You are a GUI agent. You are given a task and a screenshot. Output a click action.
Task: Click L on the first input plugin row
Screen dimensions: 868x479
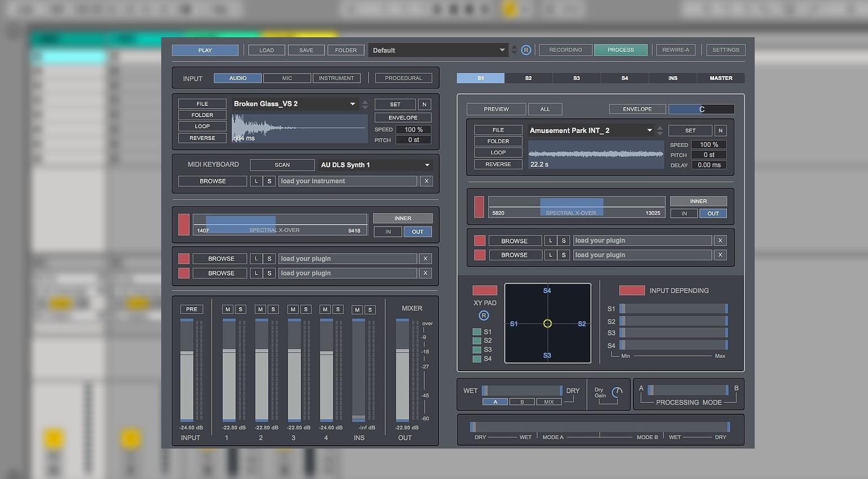tap(256, 259)
